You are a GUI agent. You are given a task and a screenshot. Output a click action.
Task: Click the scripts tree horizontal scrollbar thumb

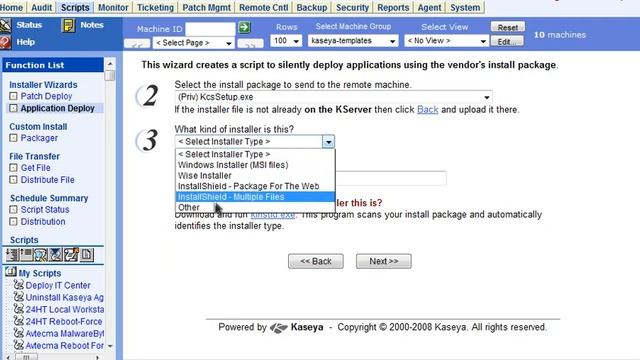tap(26, 357)
